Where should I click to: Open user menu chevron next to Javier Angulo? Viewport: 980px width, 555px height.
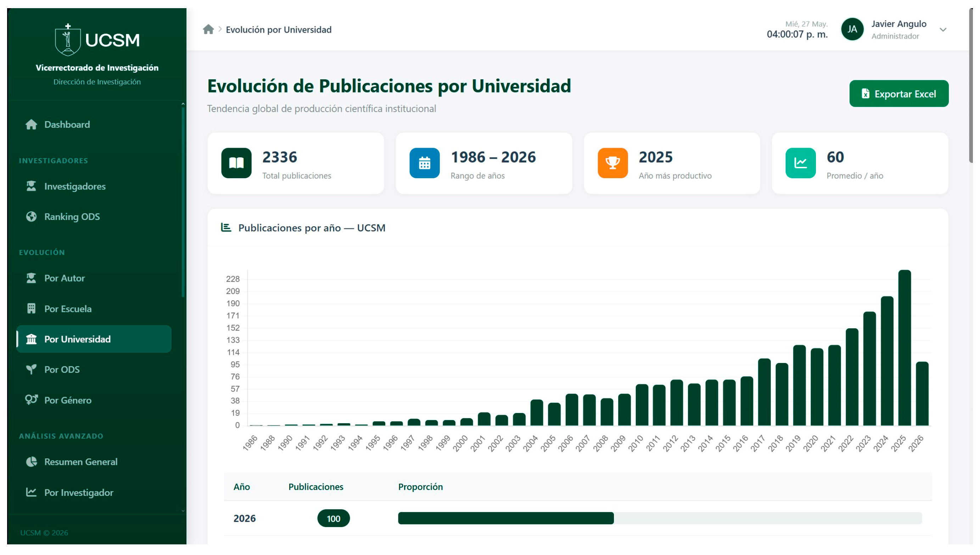click(x=943, y=30)
